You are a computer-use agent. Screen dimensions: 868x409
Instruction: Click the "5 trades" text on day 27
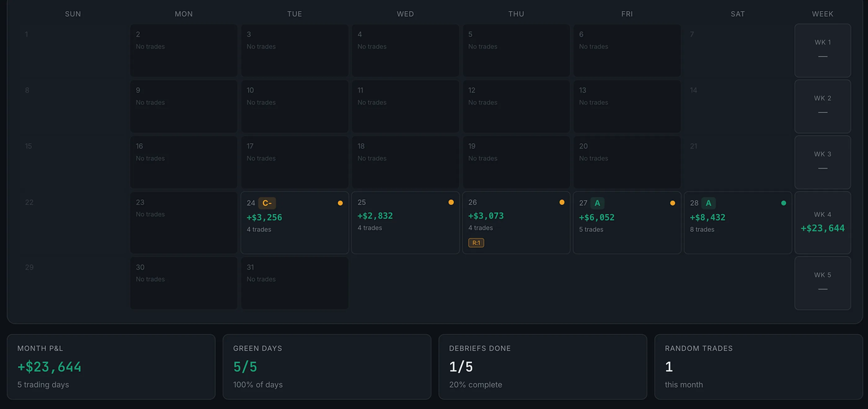(x=591, y=229)
